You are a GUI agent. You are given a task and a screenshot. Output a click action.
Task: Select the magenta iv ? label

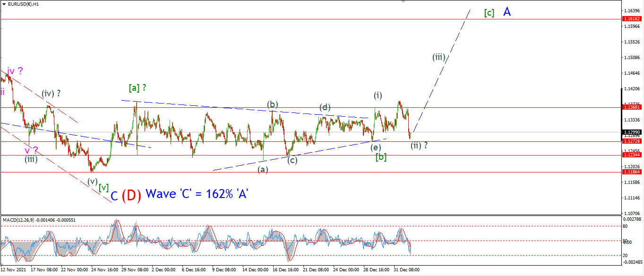click(15, 71)
